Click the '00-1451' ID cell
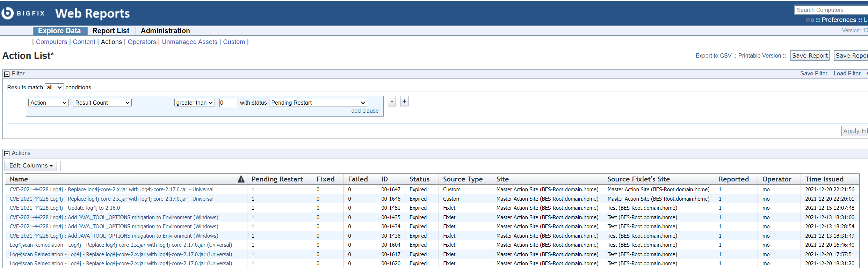 [x=391, y=208]
